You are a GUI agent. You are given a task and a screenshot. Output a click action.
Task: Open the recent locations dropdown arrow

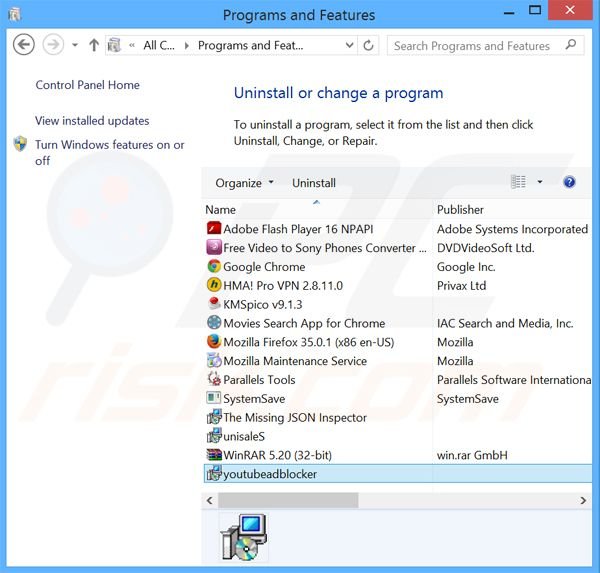coord(75,45)
